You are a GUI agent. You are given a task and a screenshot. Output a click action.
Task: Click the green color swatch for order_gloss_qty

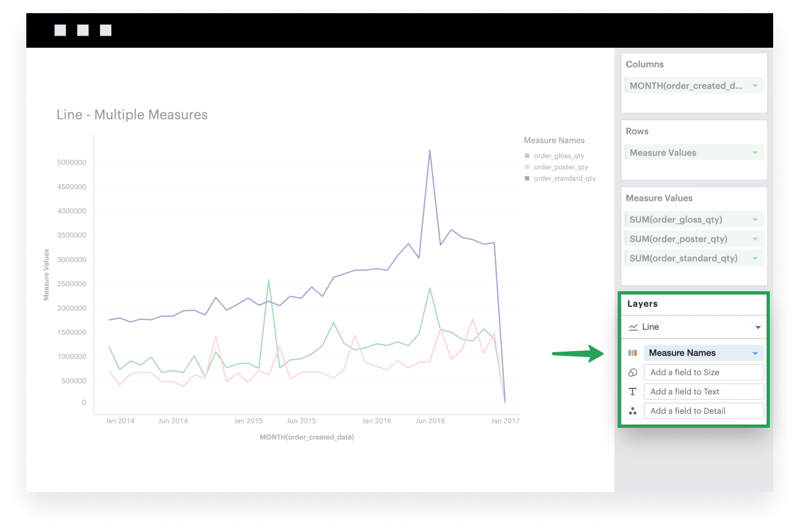tap(526, 155)
